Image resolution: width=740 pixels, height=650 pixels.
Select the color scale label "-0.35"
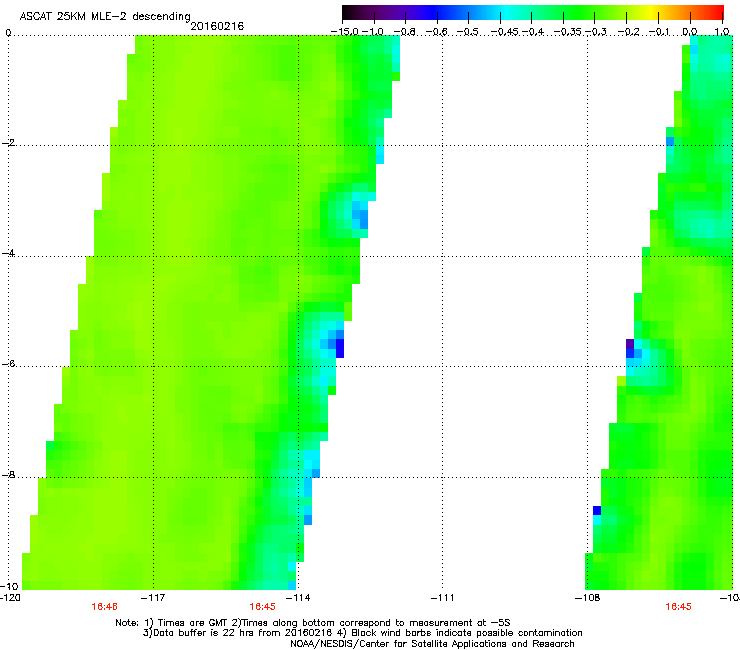[x=567, y=32]
